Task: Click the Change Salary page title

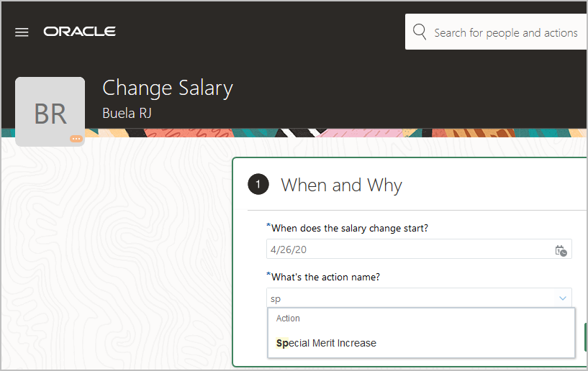Action: pyautogui.click(x=168, y=88)
